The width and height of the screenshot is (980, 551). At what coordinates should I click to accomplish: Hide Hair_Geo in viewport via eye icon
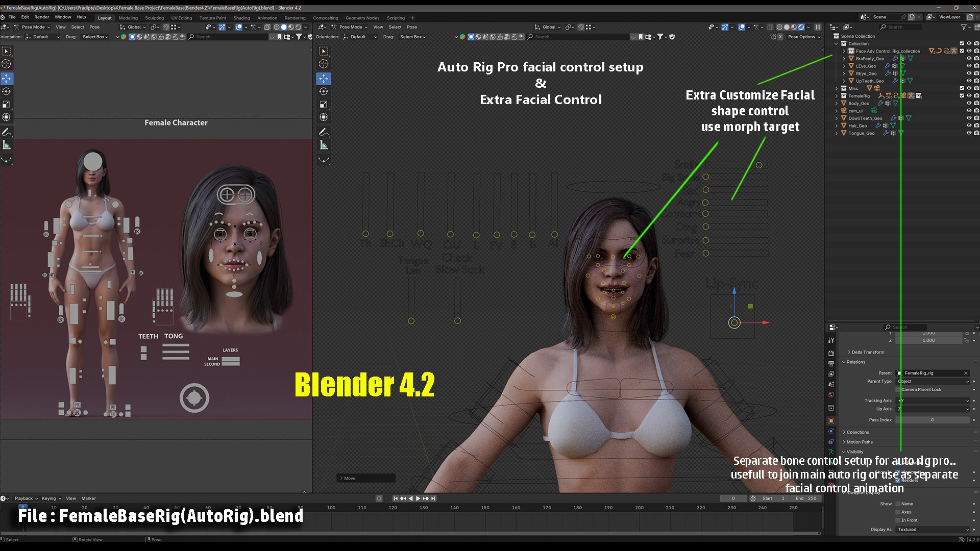click(x=969, y=126)
